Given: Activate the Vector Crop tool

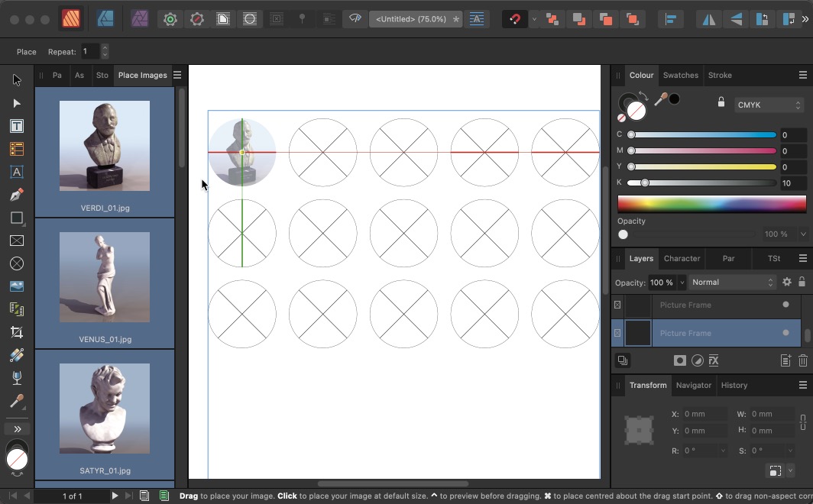Looking at the screenshot, I should click(16, 332).
